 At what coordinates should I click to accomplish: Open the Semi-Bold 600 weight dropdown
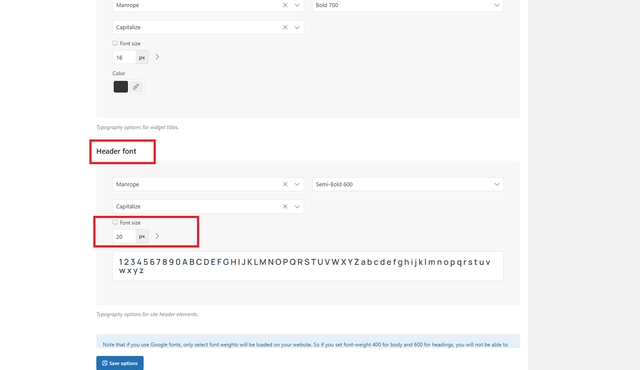click(x=407, y=184)
